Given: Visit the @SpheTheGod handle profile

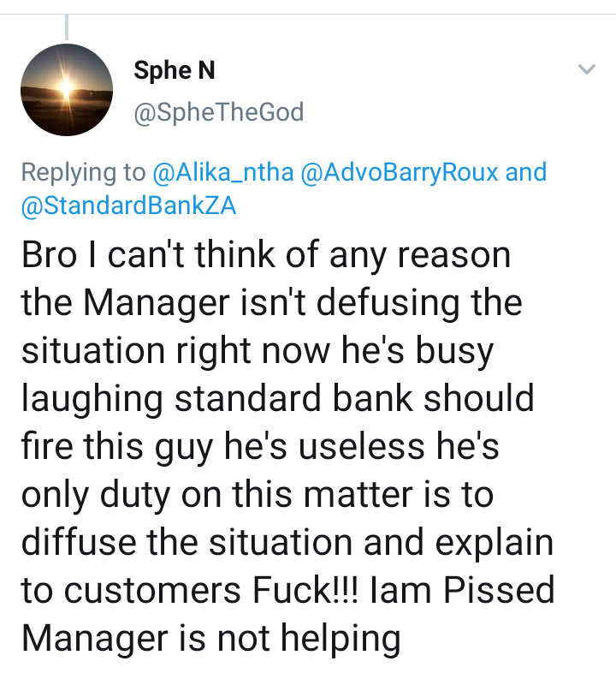Looking at the screenshot, I should pos(219,112).
